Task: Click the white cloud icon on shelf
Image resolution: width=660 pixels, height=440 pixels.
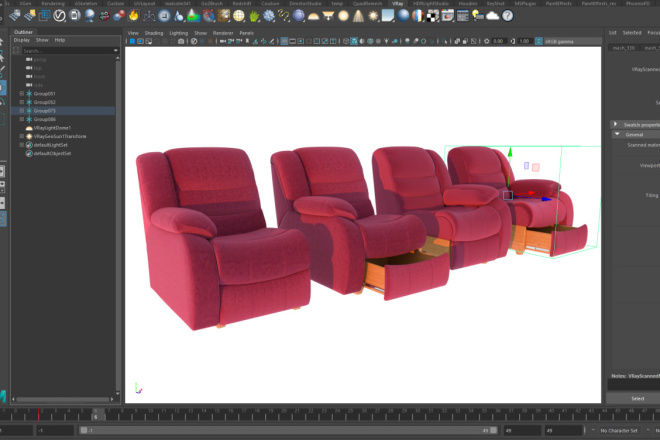Action: click(492, 16)
